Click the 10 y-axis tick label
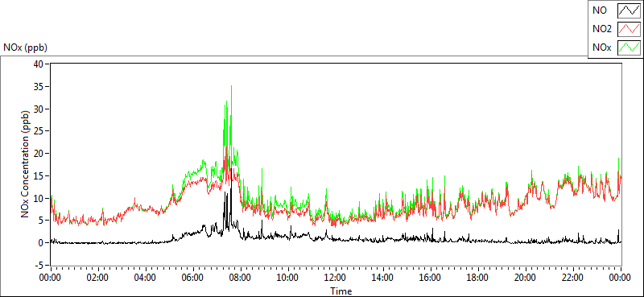644x297 pixels. 39,198
